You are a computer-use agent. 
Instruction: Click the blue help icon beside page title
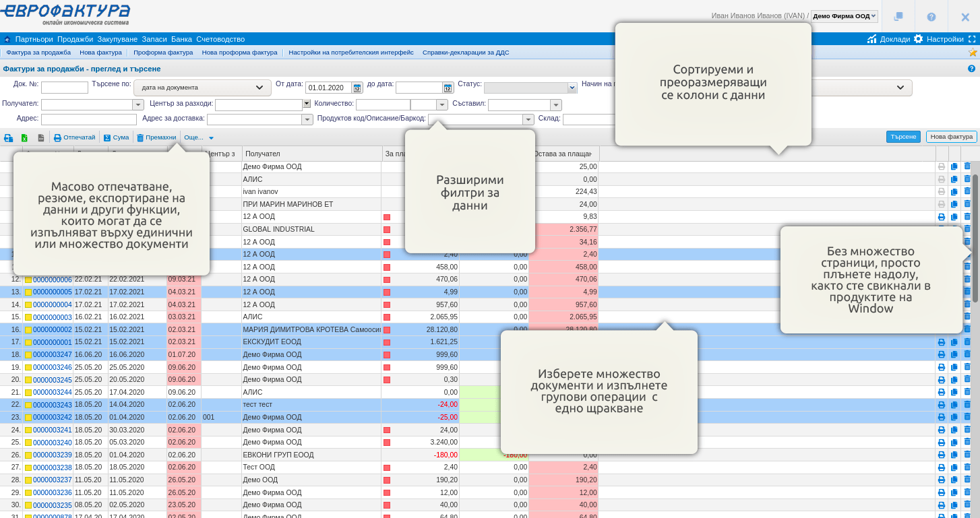(x=971, y=69)
